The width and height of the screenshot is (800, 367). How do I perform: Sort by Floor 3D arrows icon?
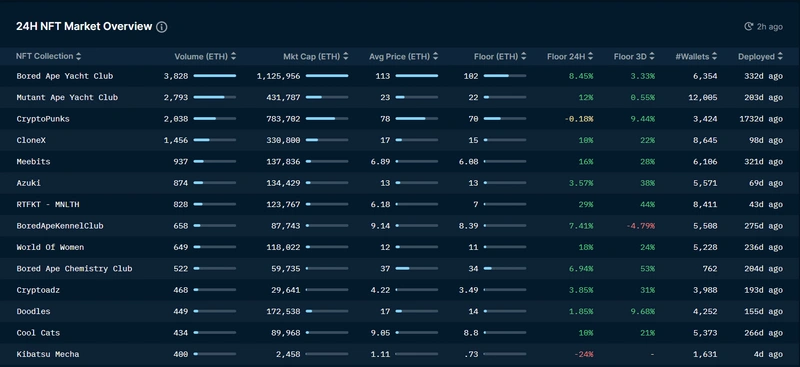point(652,57)
